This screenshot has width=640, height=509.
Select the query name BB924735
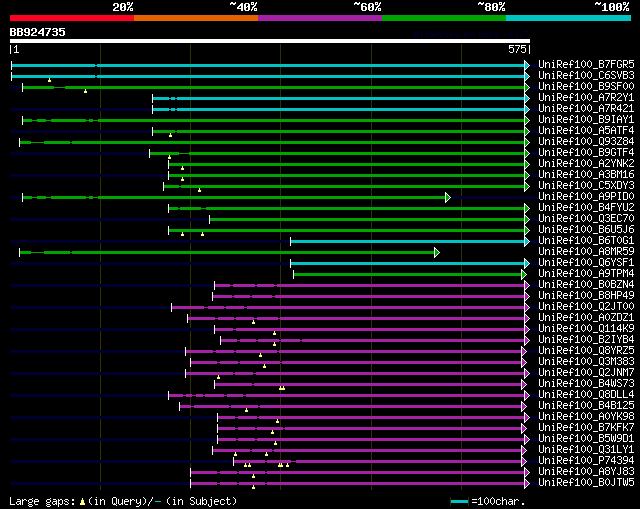point(38,32)
